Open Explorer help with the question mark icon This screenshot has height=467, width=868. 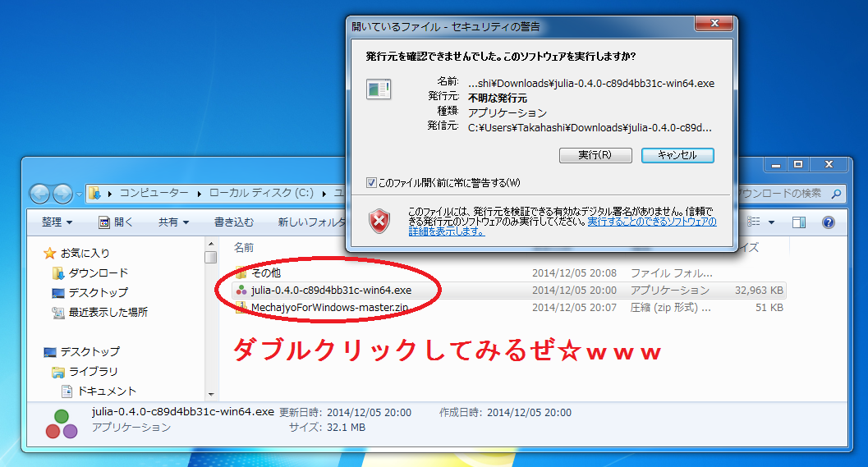pyautogui.click(x=828, y=222)
